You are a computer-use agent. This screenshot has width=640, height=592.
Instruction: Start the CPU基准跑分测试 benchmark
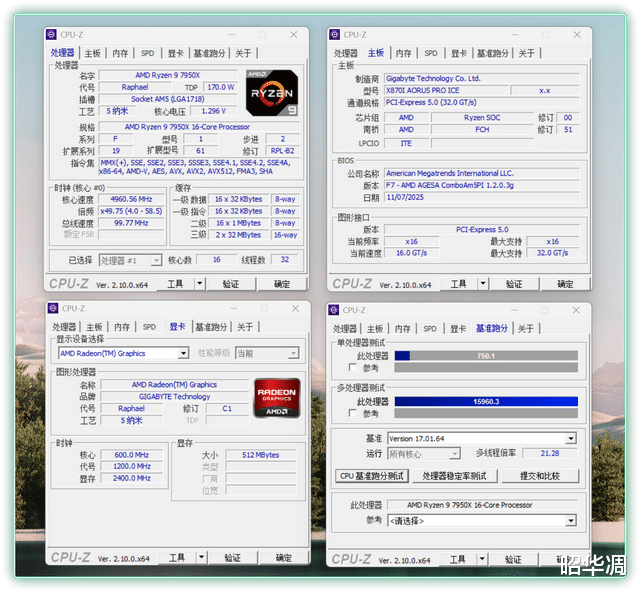(x=372, y=476)
